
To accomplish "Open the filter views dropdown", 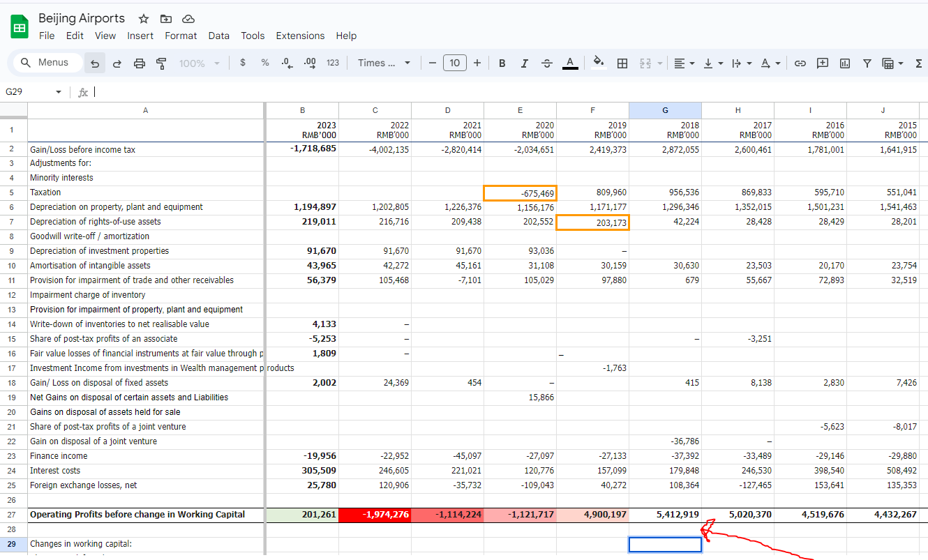I will 892,63.
